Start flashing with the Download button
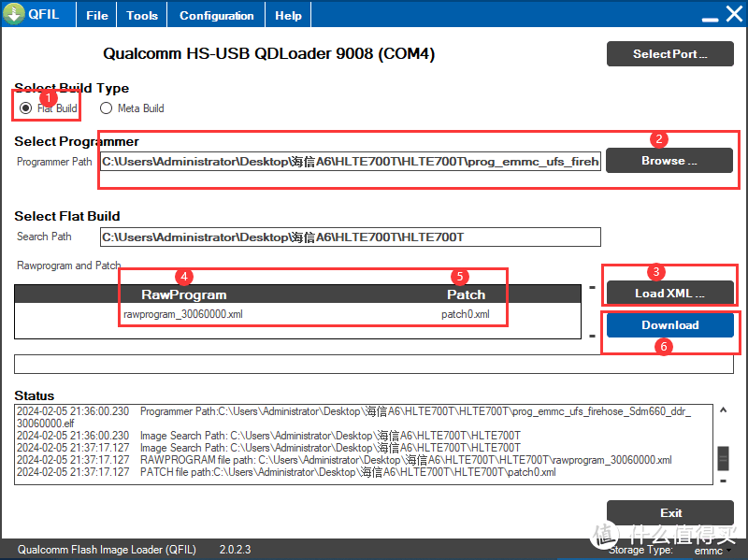748x560 pixels. (669, 325)
